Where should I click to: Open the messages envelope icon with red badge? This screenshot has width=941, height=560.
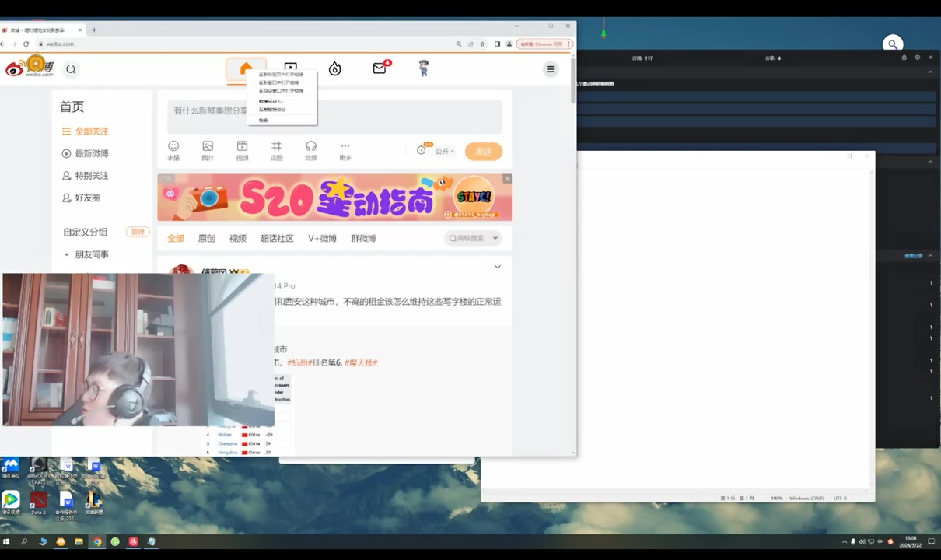[x=380, y=68]
